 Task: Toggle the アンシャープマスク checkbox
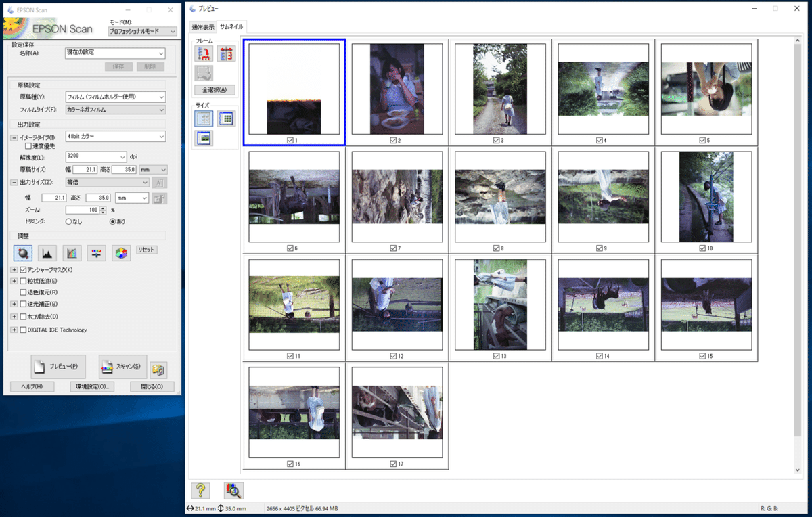[24, 269]
